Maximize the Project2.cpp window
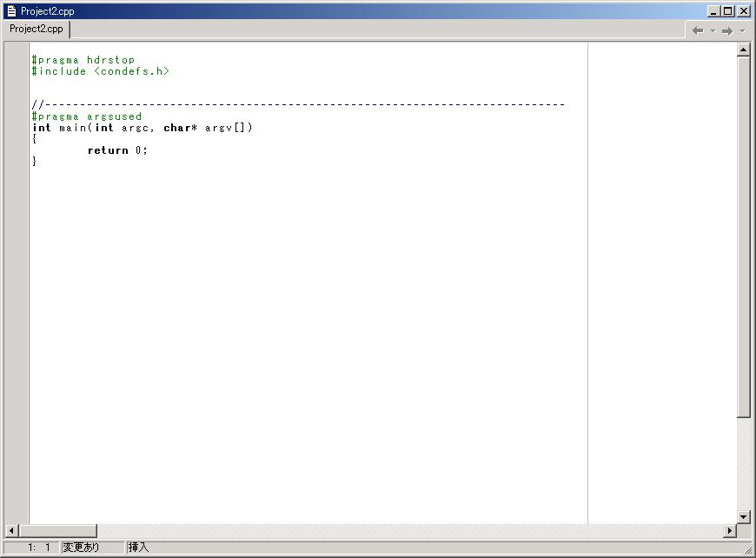The image size is (756, 558). click(x=728, y=11)
